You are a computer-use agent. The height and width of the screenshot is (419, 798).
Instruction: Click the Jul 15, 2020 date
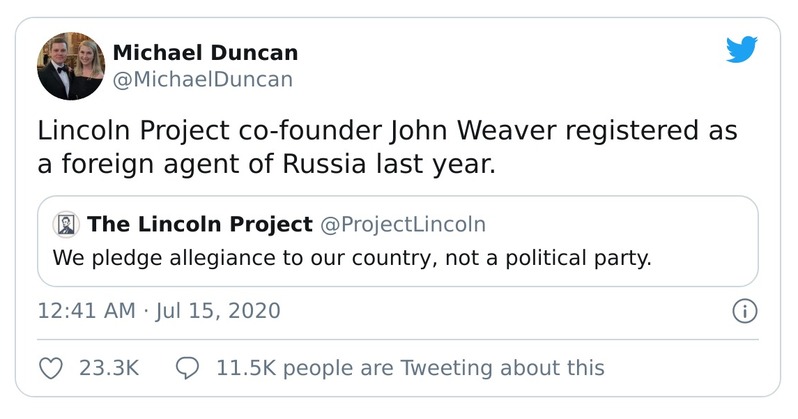[218, 311]
